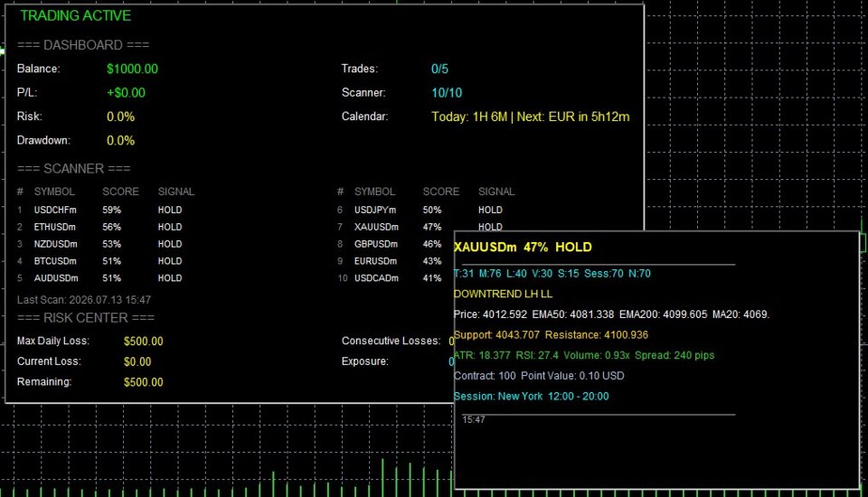The height and width of the screenshot is (497, 868).
Task: Click the P/L value +$0.00
Action: [126, 92]
